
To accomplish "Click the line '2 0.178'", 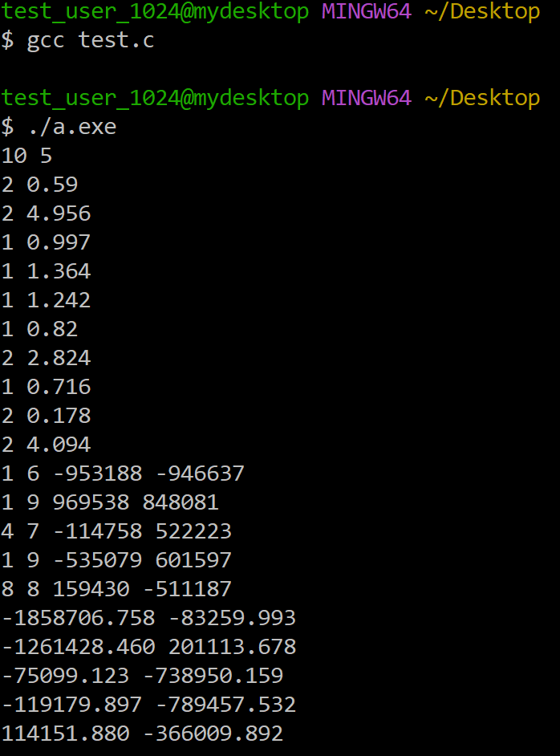I will [46, 416].
